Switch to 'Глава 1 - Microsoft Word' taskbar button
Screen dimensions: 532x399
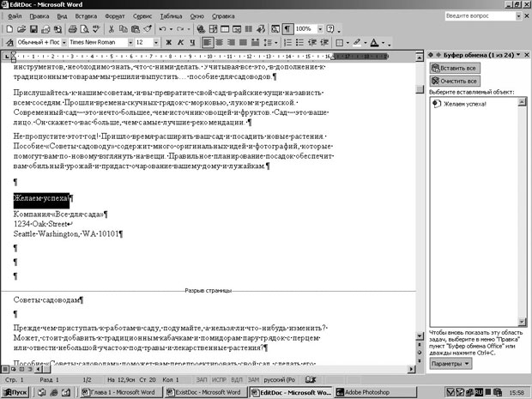coord(121,392)
